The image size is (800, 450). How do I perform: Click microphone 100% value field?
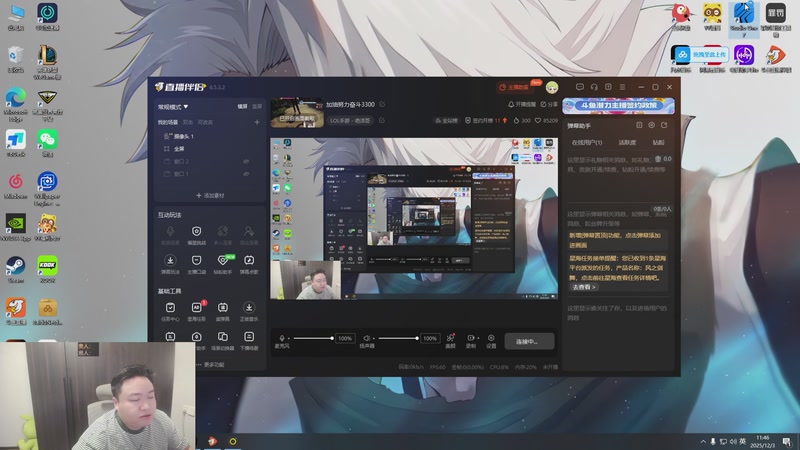345,338
